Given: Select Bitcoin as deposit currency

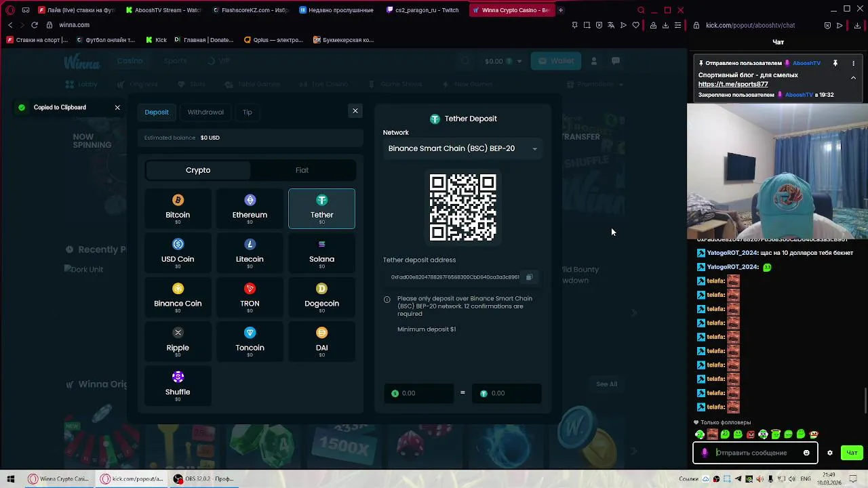Looking at the screenshot, I should tap(178, 209).
